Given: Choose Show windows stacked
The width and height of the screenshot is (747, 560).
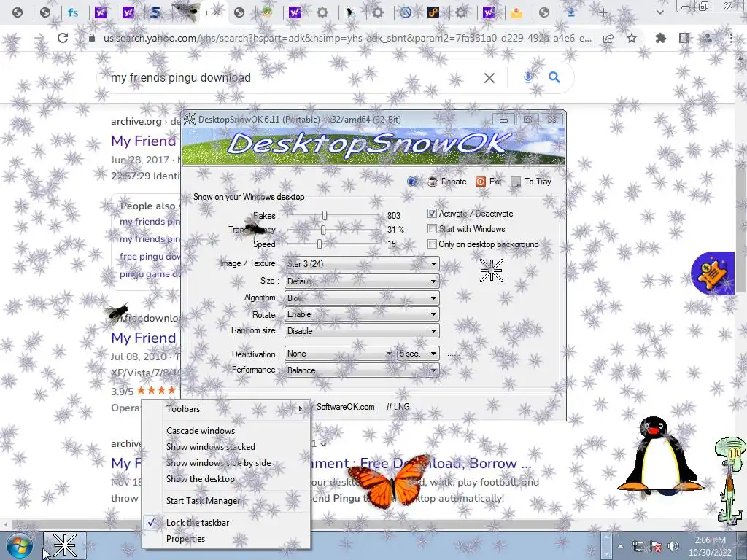Looking at the screenshot, I should (x=226, y=447).
